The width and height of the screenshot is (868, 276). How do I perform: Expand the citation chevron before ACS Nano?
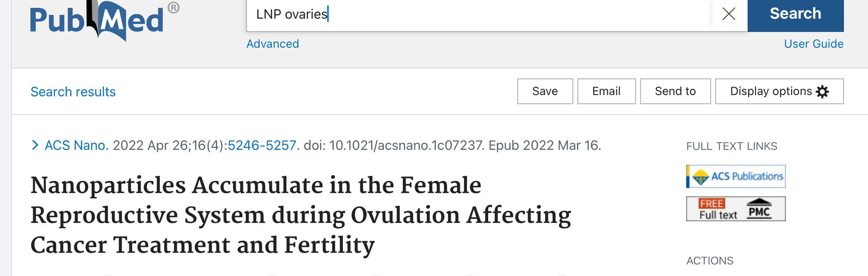pyautogui.click(x=35, y=145)
